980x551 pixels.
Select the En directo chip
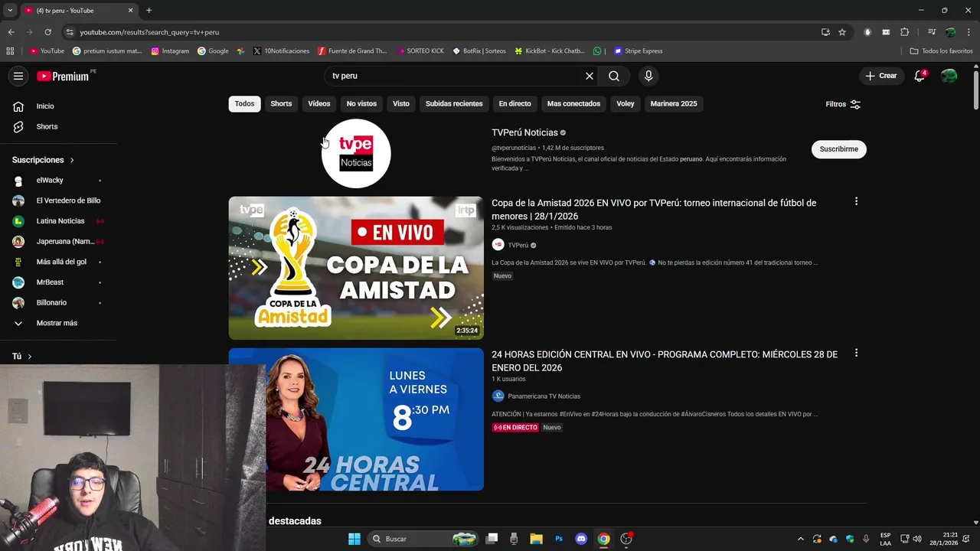point(514,104)
